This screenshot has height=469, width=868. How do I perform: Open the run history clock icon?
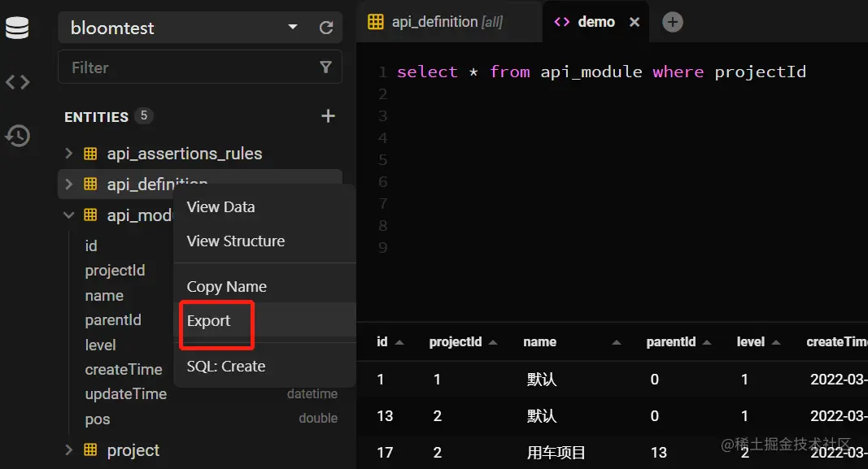point(17,136)
